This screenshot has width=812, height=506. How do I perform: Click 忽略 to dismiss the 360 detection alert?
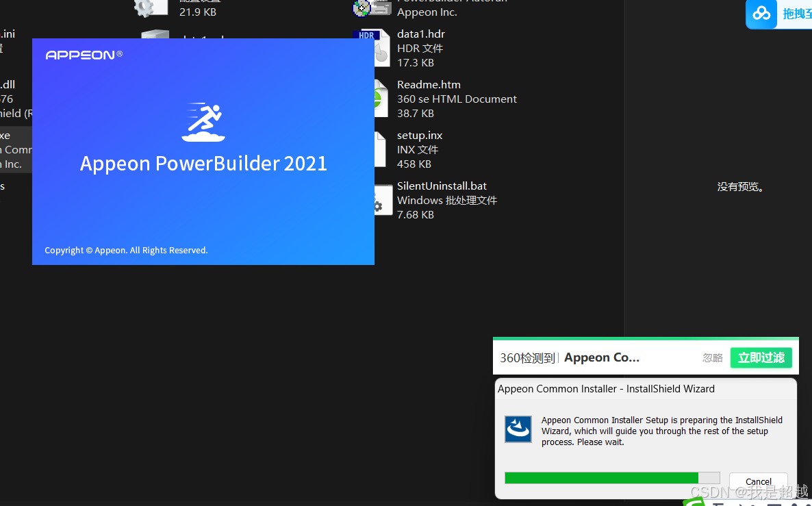pyautogui.click(x=712, y=357)
